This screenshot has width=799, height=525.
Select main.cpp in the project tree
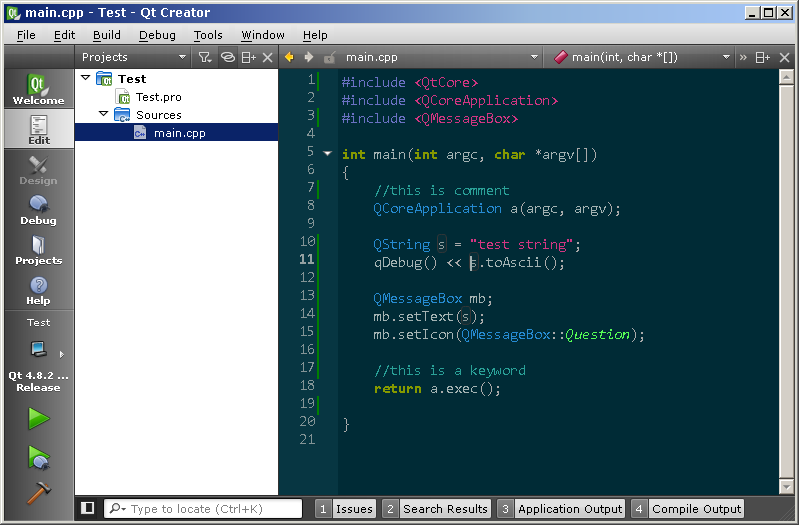click(x=176, y=133)
